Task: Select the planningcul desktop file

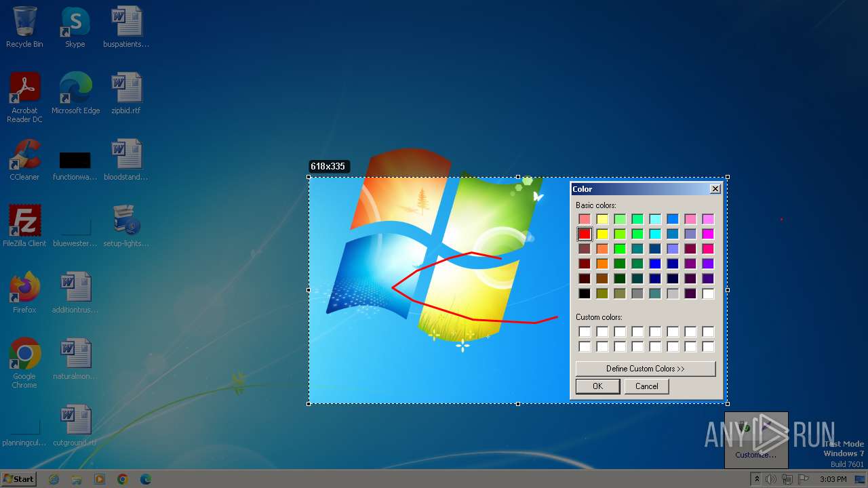Action: click(24, 434)
